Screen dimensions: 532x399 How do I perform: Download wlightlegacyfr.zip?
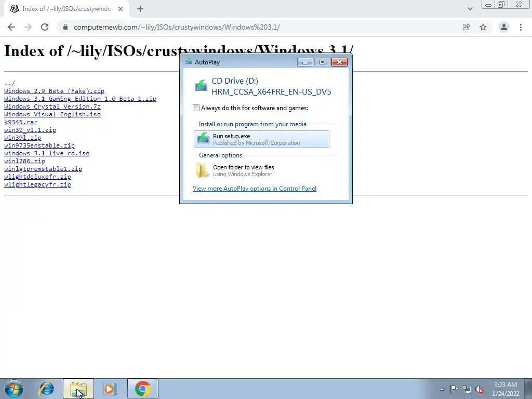[x=37, y=184]
